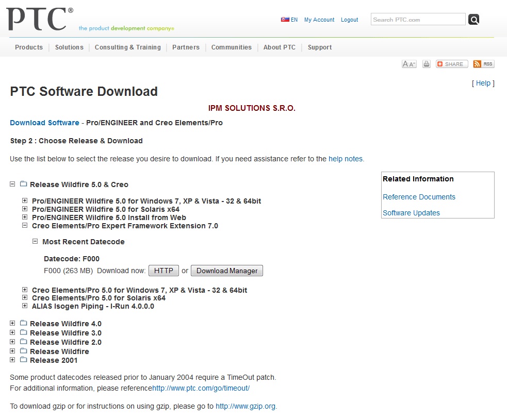Screen dimensions: 507x420
Task: Expand Creo Elements/Pro 5.0 for Solaris x64
Action: (25, 297)
